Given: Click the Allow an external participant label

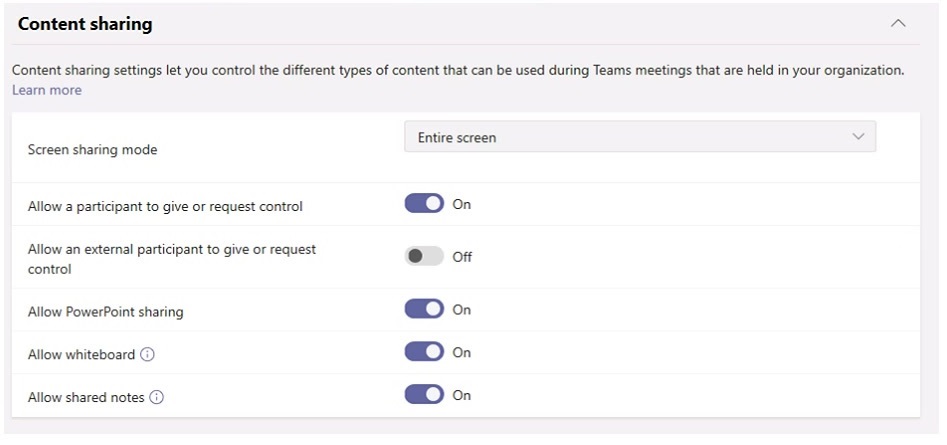Looking at the screenshot, I should click(x=172, y=259).
